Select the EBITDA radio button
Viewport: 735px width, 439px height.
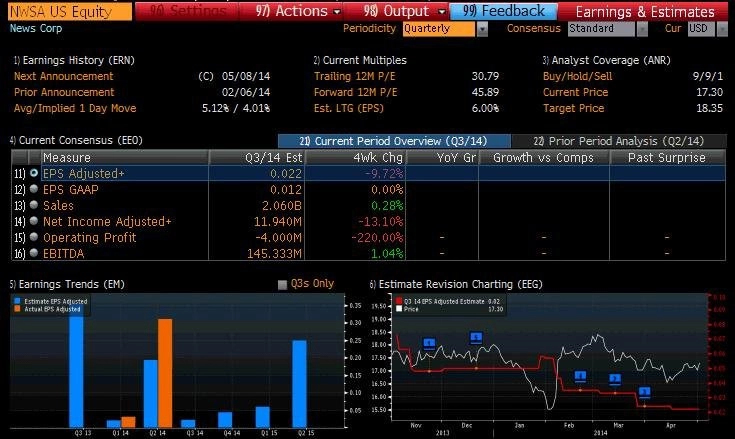34,253
